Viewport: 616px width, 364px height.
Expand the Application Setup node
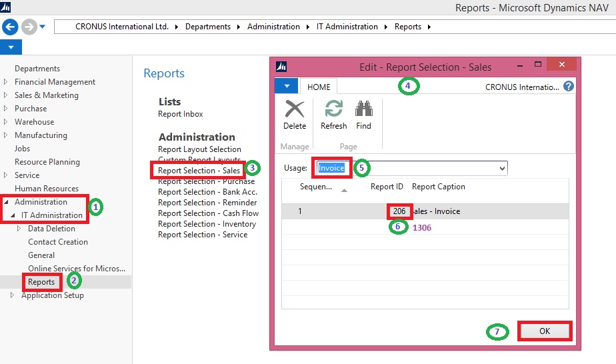(12, 295)
